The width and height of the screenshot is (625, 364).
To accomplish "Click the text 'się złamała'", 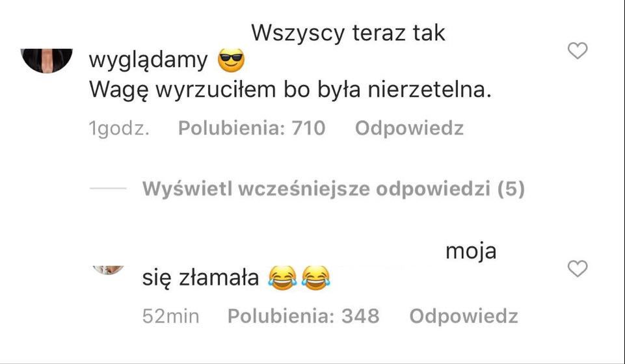I will coord(200,278).
